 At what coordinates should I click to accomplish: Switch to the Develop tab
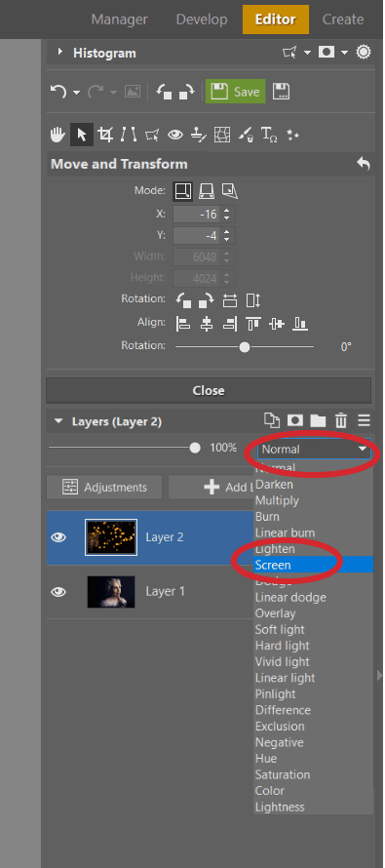(202, 20)
